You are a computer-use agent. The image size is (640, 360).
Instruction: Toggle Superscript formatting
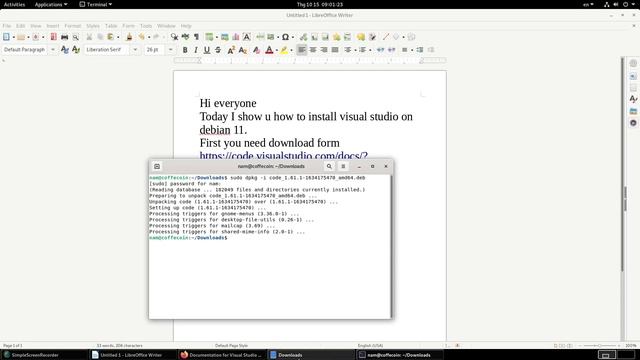tap(231, 50)
